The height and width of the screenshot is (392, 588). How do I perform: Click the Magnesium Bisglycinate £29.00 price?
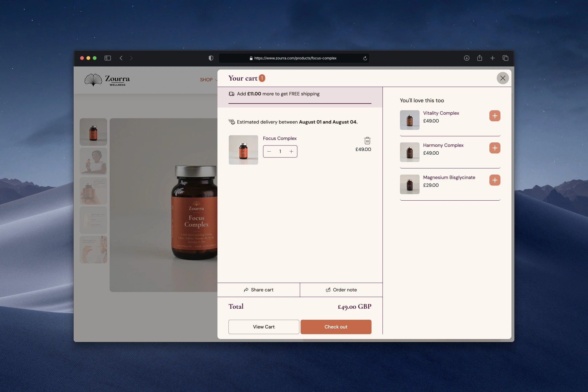click(431, 185)
